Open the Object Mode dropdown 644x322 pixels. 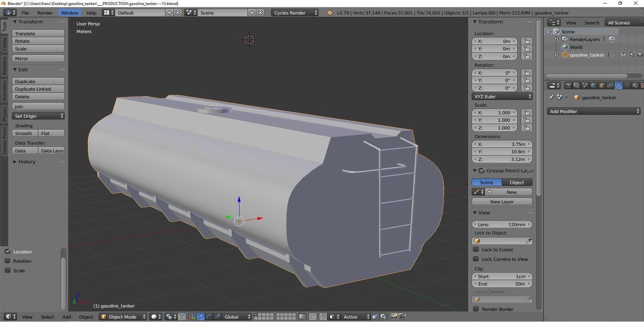tap(123, 317)
